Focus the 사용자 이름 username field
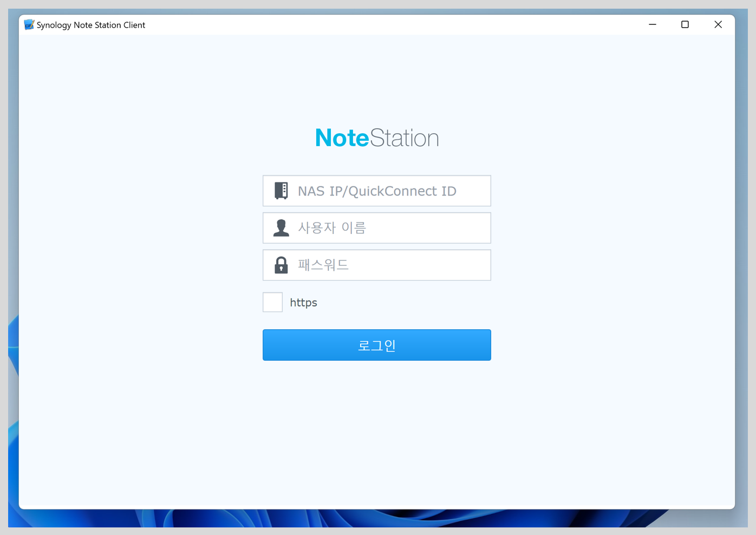Viewport: 756px width, 535px height. point(377,228)
